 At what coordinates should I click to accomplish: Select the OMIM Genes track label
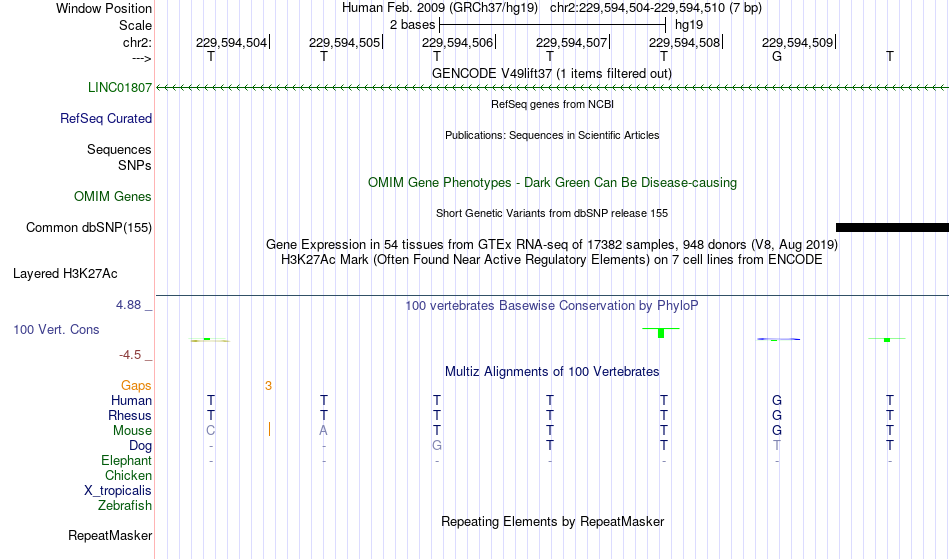(x=113, y=196)
